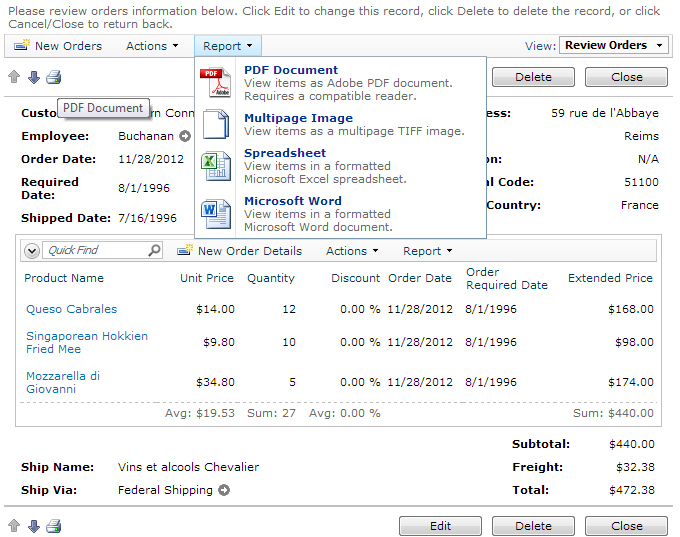Click the Excel Spreadsheet icon
Screen dimensions: 680x537
(x=216, y=166)
